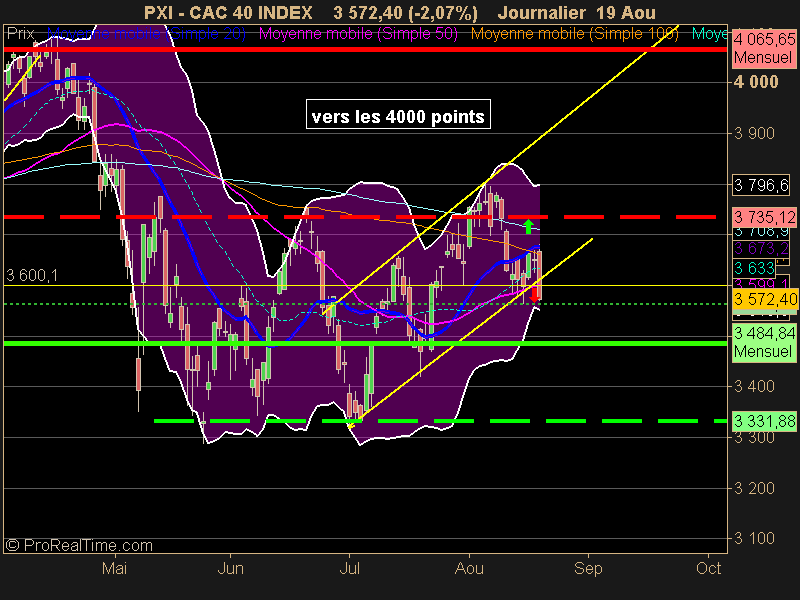Click the yellow '3 572,40' current price label
This screenshot has height=600, width=800.
click(765, 299)
